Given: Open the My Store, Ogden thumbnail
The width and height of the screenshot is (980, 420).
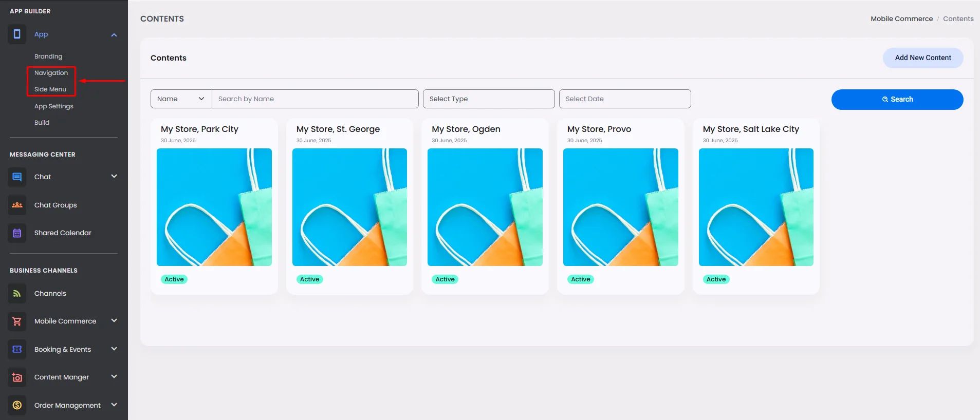Looking at the screenshot, I should pos(485,207).
